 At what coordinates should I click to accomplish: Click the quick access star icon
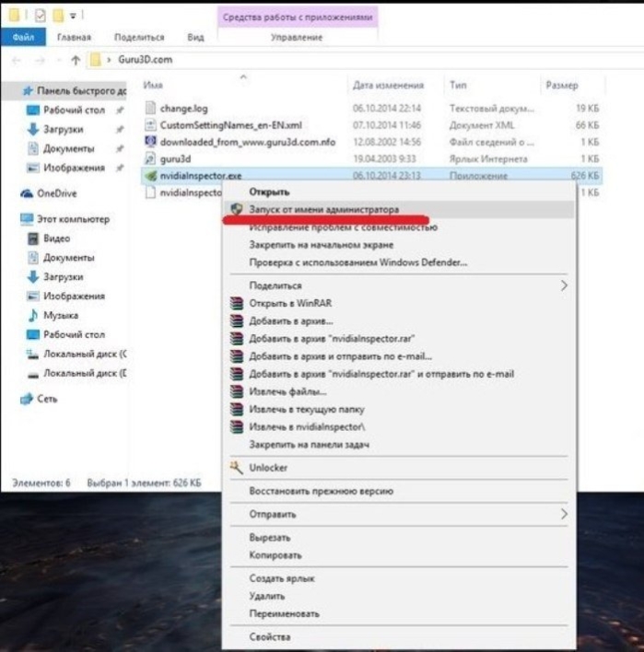click(28, 90)
